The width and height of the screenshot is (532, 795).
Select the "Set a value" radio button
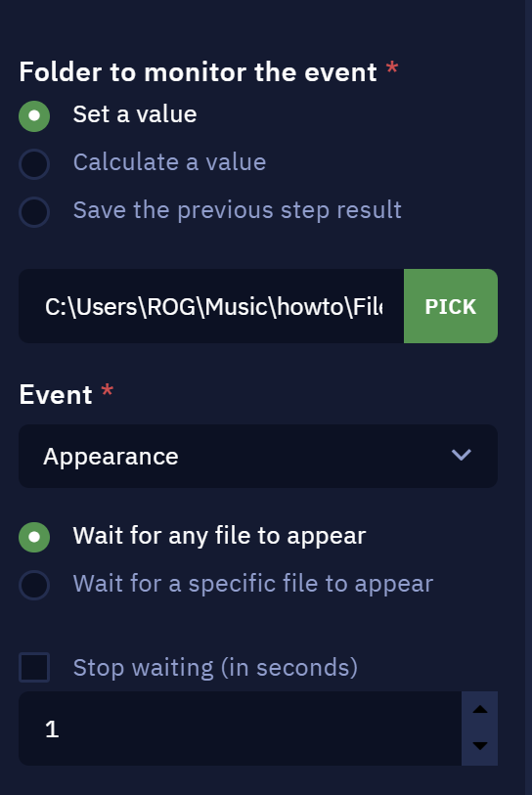pos(34,115)
